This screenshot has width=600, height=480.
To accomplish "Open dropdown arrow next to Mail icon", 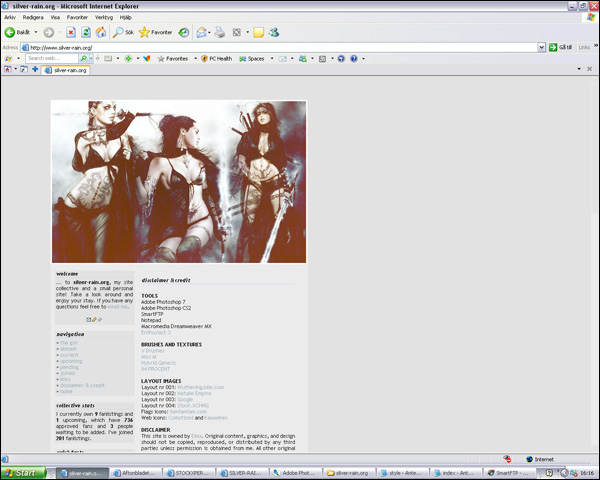I will pos(209,33).
